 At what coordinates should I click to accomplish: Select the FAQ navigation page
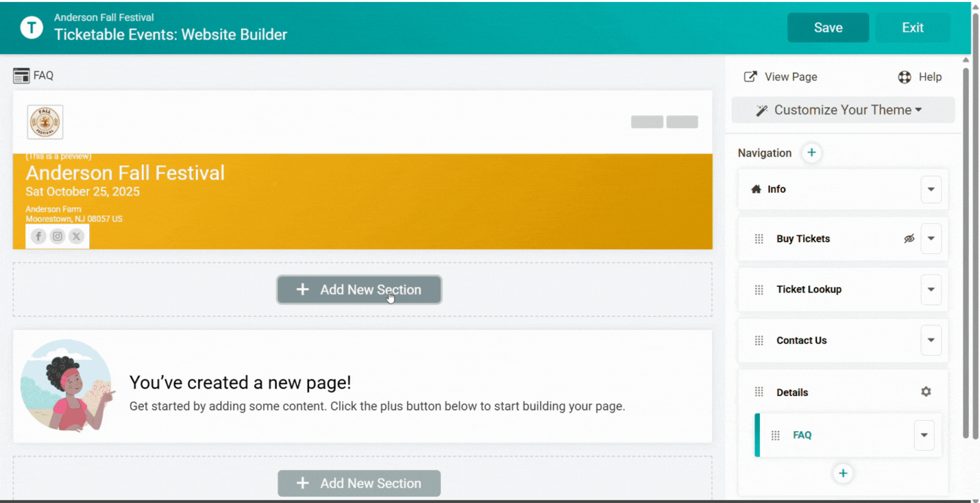[802, 435]
